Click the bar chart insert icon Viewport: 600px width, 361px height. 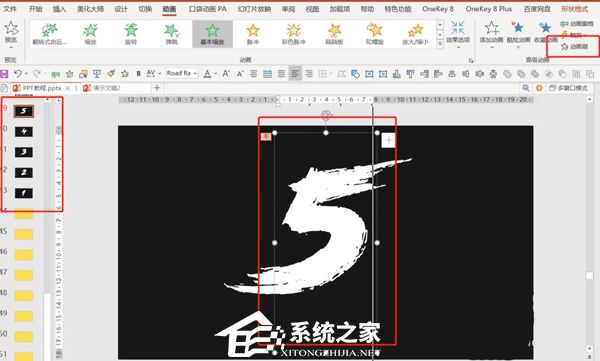[397, 74]
